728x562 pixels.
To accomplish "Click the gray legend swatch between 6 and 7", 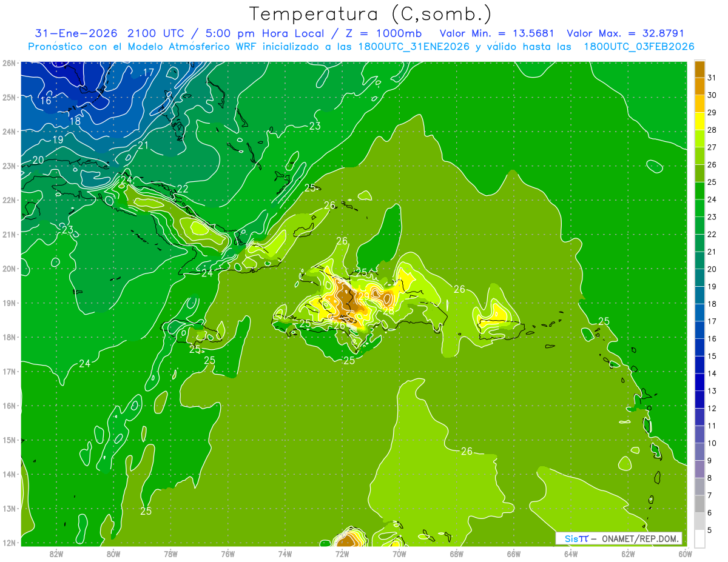I will pos(699,504).
